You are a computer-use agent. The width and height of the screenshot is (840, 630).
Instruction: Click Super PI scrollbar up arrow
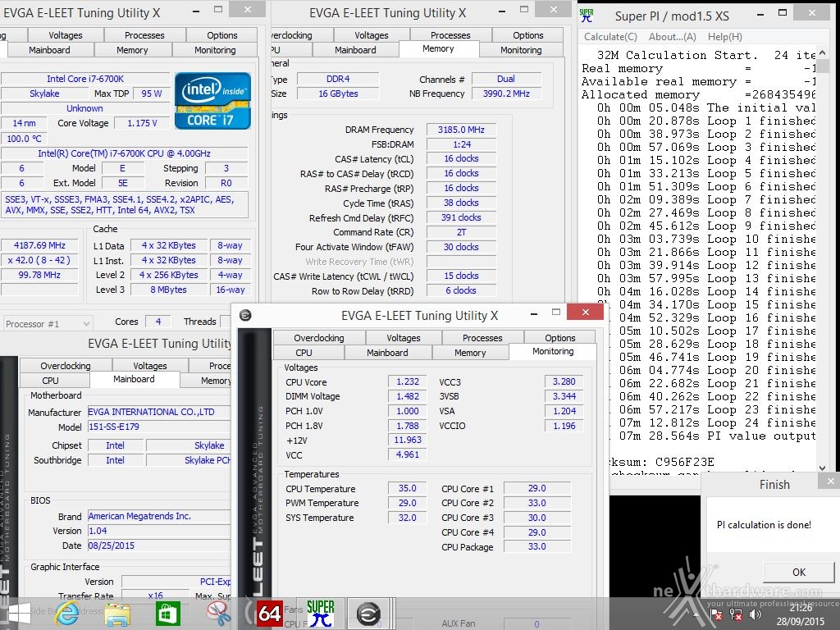click(822, 53)
